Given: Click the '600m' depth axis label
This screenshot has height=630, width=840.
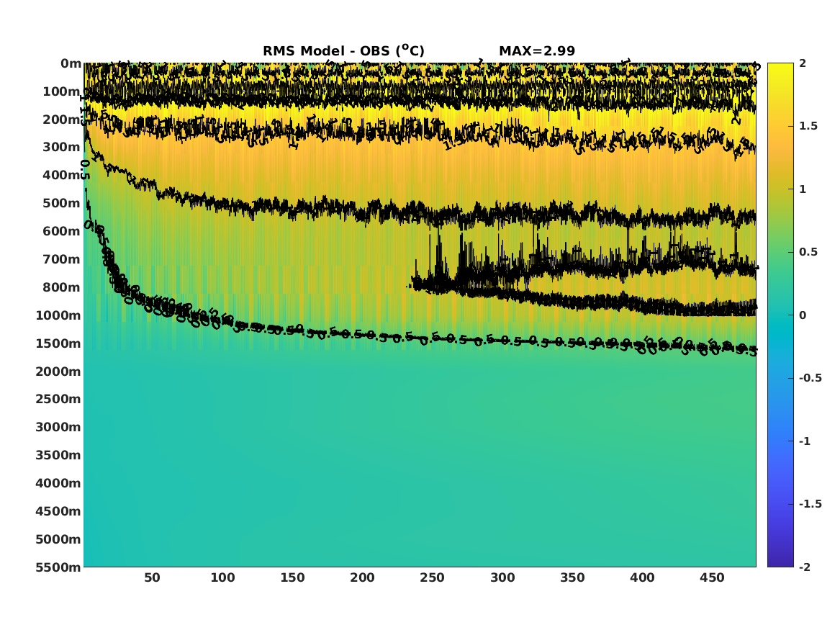Looking at the screenshot, I should point(62,231).
